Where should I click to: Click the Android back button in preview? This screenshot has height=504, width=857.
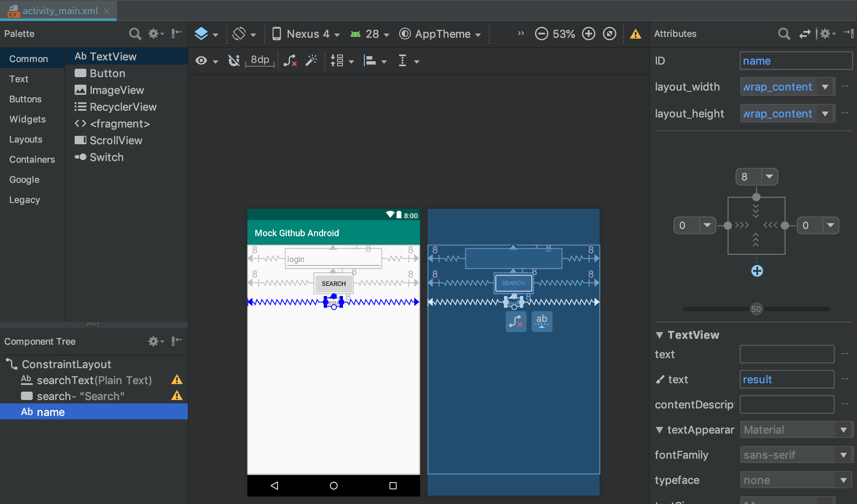coord(275,486)
